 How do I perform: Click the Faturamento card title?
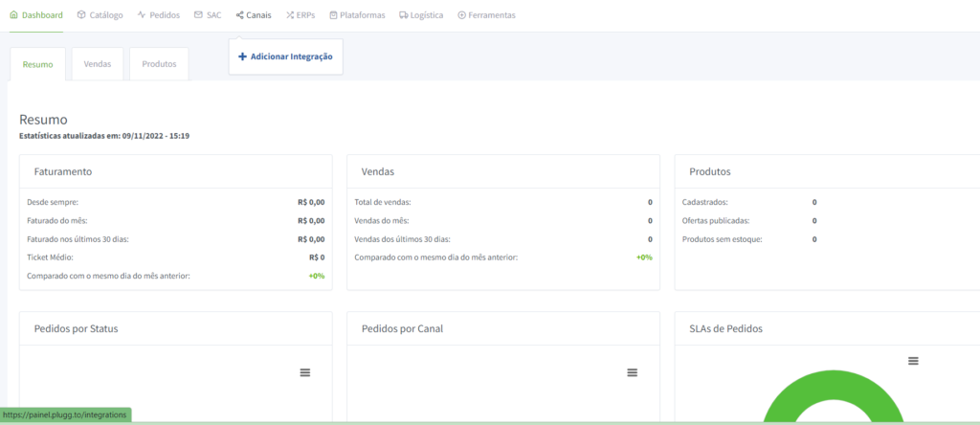coord(63,171)
